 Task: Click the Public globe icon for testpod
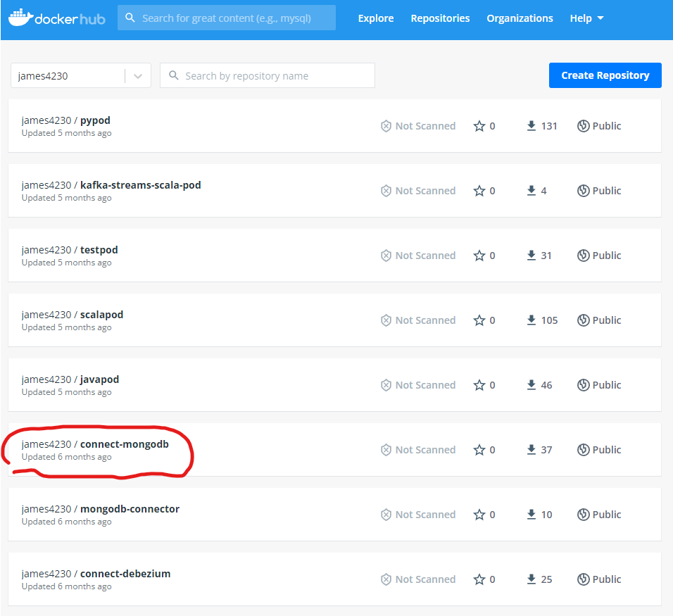click(x=583, y=256)
